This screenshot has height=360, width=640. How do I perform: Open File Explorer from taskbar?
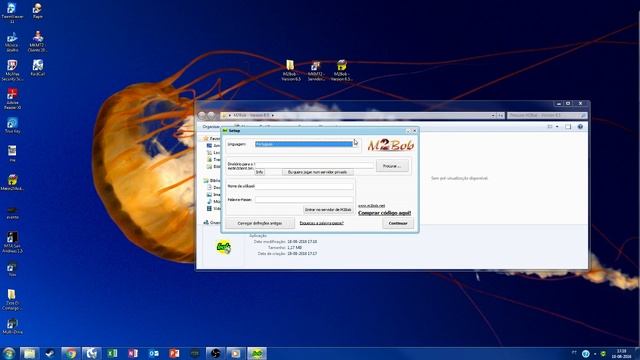tap(29, 353)
